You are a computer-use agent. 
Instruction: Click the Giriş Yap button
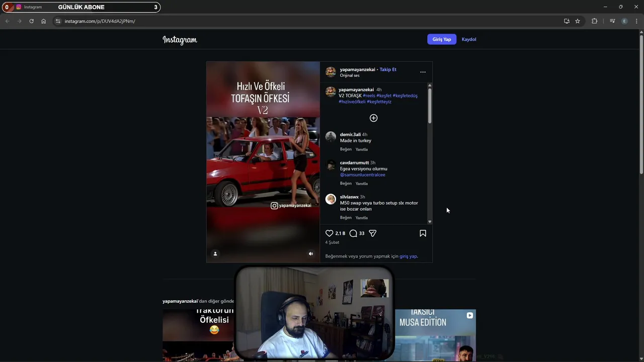442,39
